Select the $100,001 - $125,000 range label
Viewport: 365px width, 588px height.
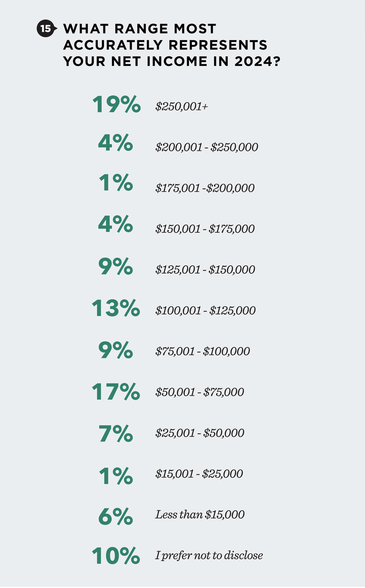point(205,310)
